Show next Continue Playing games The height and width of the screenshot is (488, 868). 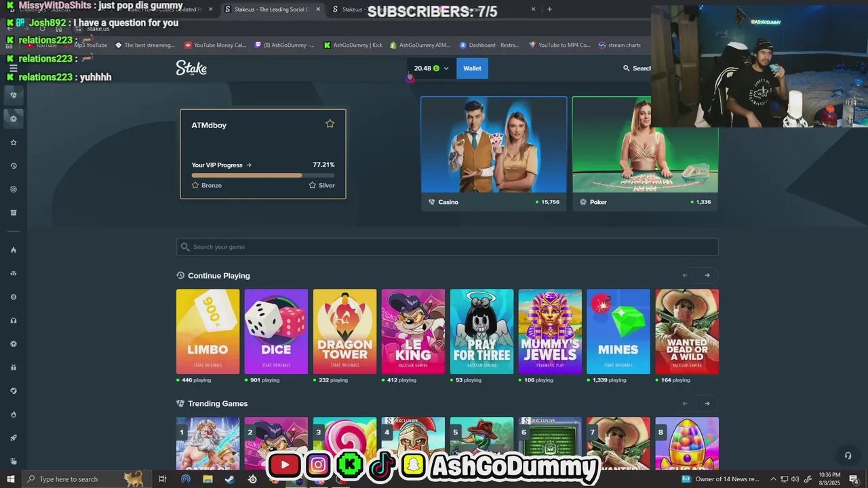707,275
